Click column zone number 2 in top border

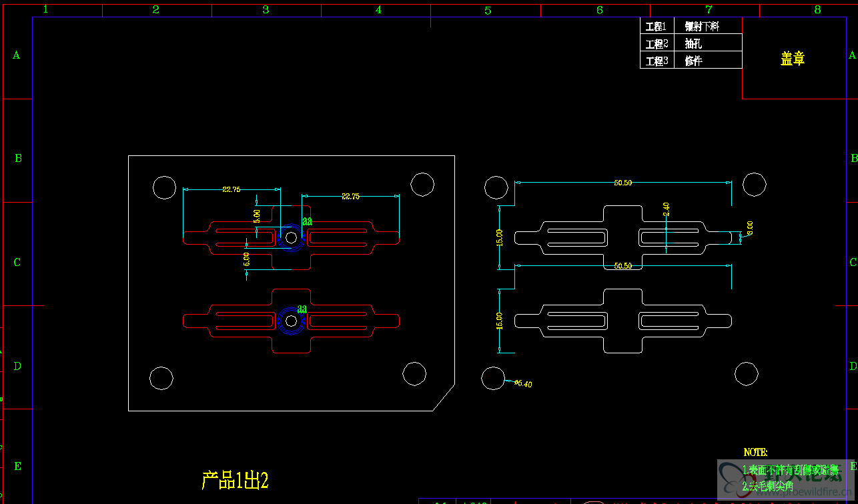155,9
